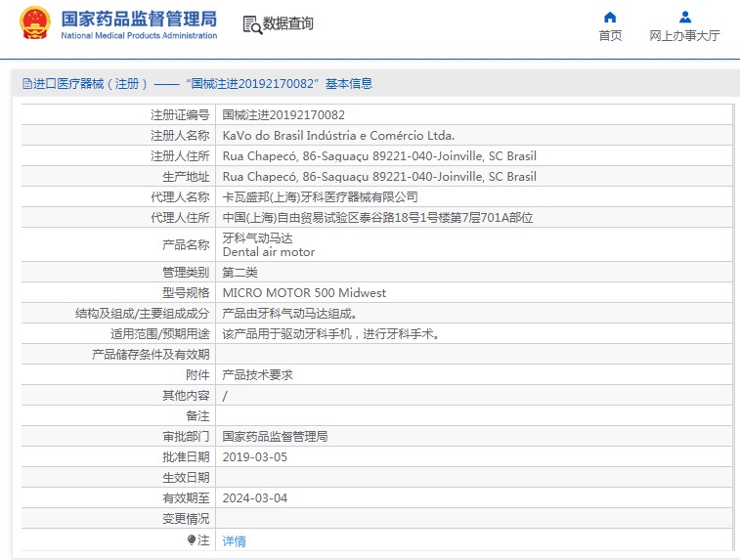Select approval date 2019-03-05
Viewport: 740px width, 560px height.
(x=255, y=457)
